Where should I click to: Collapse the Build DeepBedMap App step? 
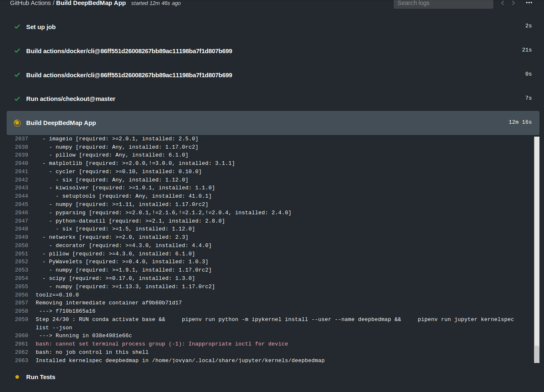(273, 123)
